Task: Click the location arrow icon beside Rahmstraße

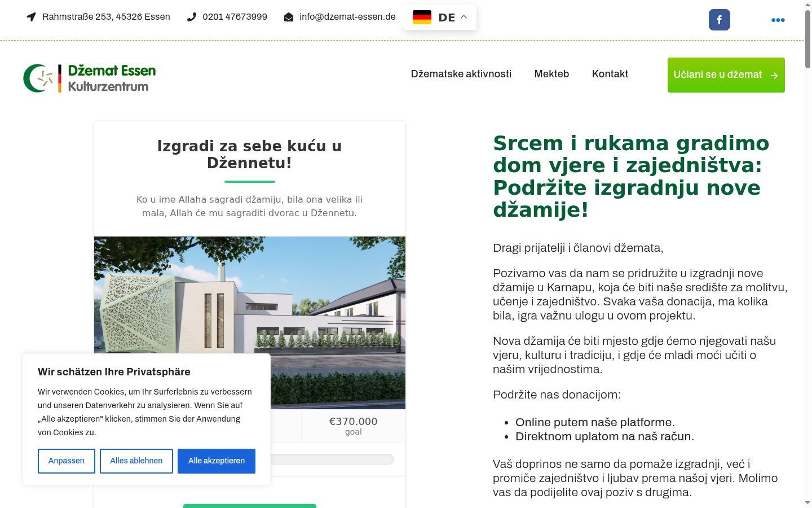Action: coord(31,17)
